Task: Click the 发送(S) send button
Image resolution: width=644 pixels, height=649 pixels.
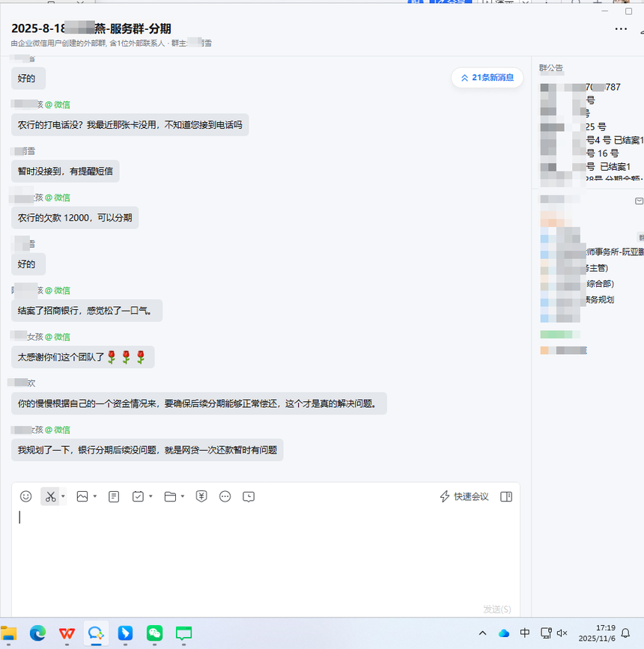Action: click(497, 609)
